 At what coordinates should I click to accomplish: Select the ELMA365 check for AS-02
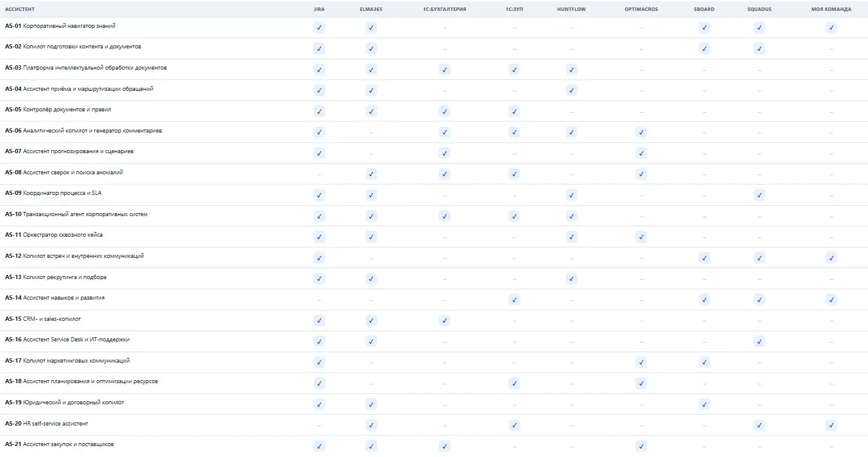pos(371,48)
